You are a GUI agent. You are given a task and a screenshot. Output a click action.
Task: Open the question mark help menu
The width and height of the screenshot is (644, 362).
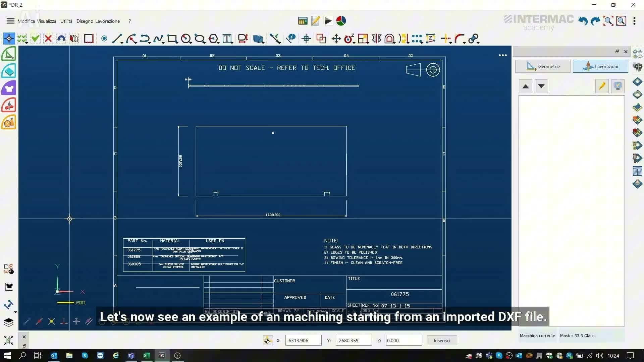(x=130, y=21)
